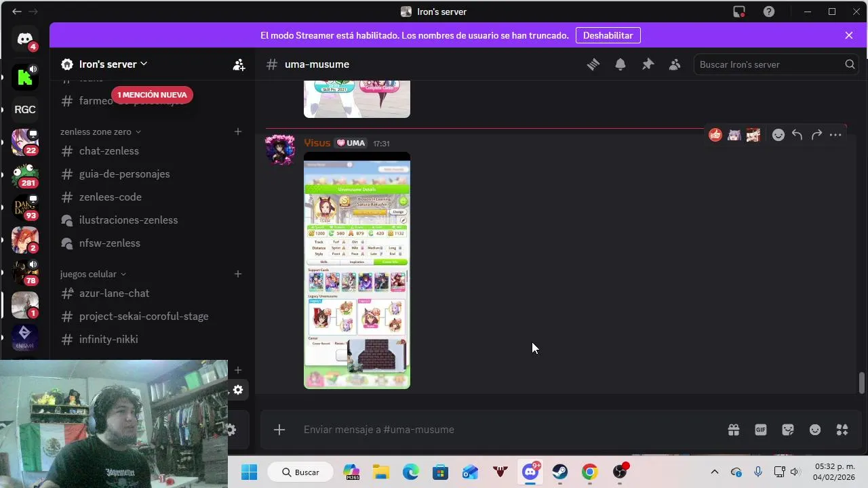Open notification settings bell icon
Viewport: 868px width, 488px height.
coord(620,64)
